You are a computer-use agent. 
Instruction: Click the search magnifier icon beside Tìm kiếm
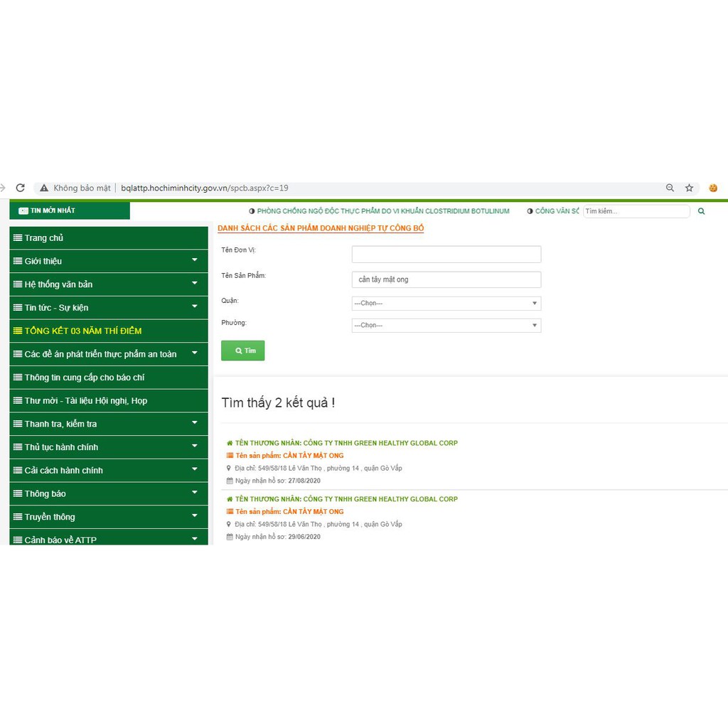point(702,211)
